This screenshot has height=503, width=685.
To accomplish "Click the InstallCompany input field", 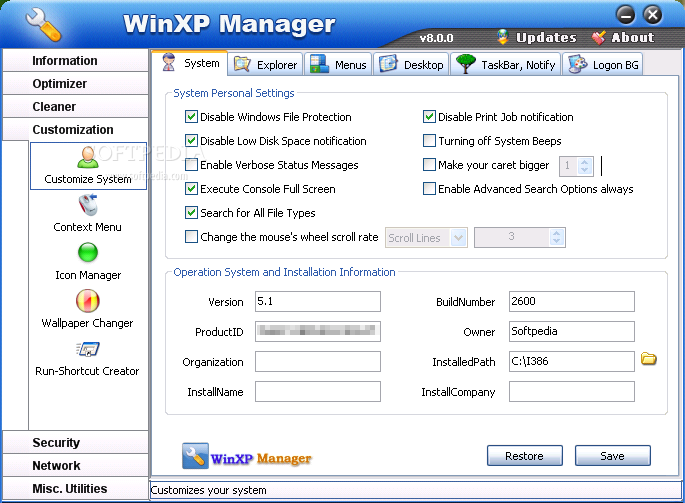I will click(571, 392).
